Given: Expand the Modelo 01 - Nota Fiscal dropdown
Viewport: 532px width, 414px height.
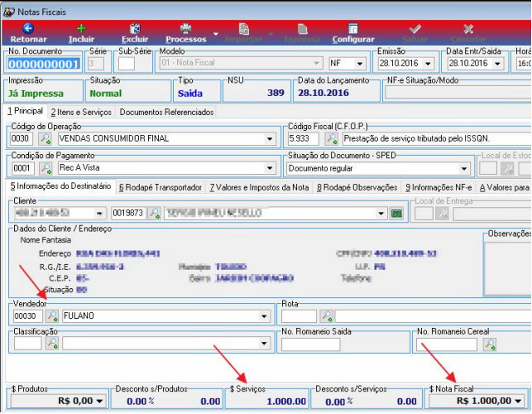Looking at the screenshot, I should tap(316, 63).
